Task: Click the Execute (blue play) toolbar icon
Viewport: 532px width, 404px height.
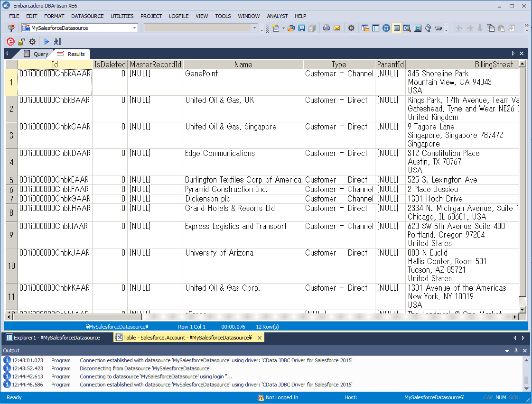Action: [47, 42]
